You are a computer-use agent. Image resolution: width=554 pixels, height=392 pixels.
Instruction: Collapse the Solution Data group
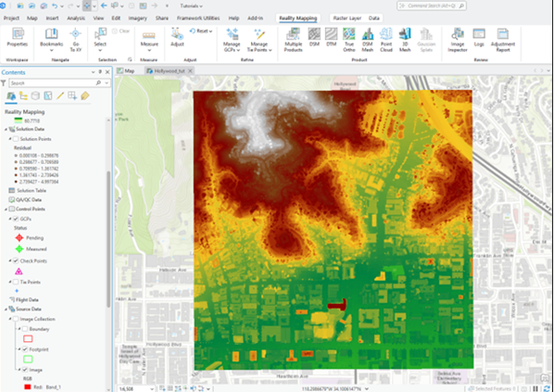pyautogui.click(x=6, y=130)
